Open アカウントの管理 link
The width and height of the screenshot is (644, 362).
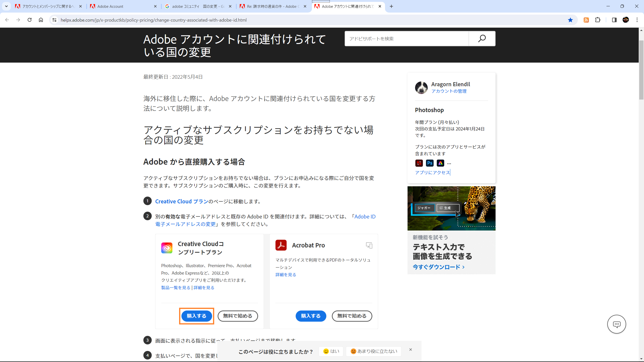tap(449, 91)
